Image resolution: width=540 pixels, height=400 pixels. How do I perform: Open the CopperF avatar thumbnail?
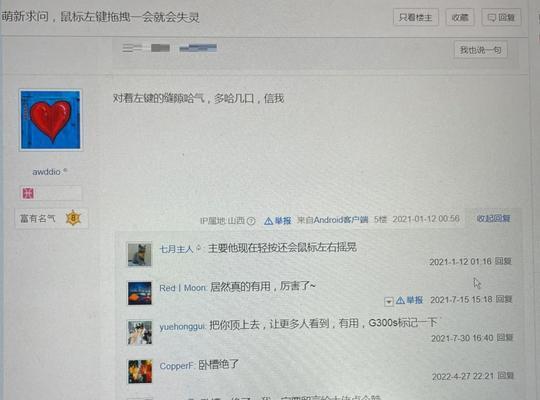point(140,371)
